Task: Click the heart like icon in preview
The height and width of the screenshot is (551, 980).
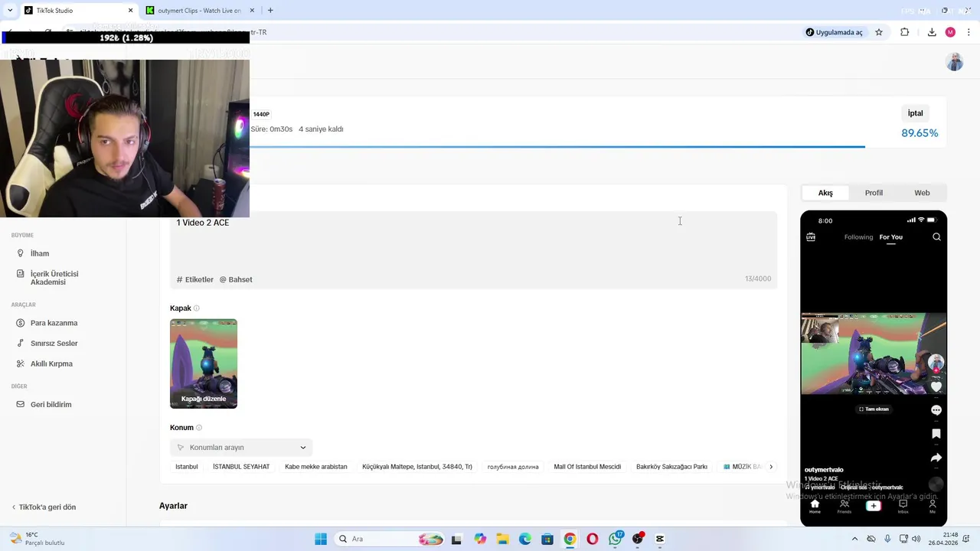Action: point(936,386)
